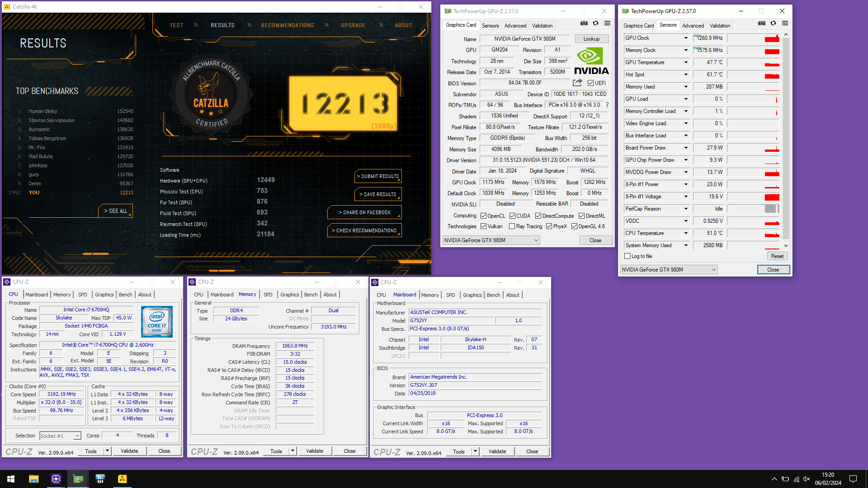Screen dimensions: 868x488
Task: Click the refresh icon in GPU-Z Sensors window
Action: (x=773, y=23)
